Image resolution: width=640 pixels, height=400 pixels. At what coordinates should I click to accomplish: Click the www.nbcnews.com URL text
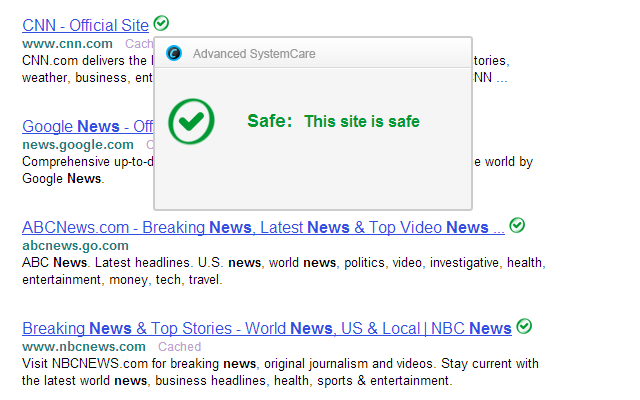point(84,347)
